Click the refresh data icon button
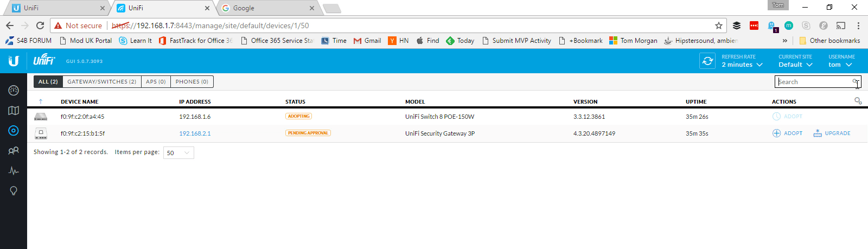The height and width of the screenshot is (249, 868). point(708,61)
